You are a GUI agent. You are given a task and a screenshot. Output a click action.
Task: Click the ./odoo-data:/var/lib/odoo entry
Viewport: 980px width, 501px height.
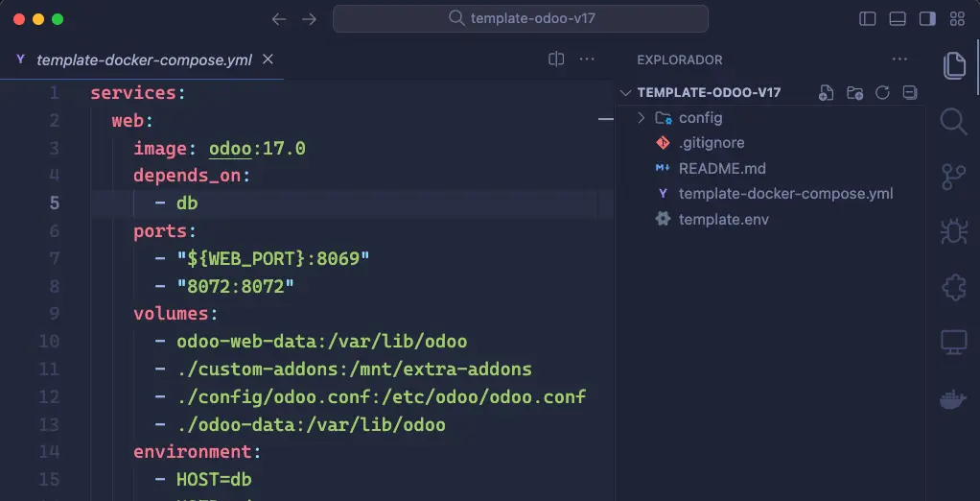(x=311, y=424)
